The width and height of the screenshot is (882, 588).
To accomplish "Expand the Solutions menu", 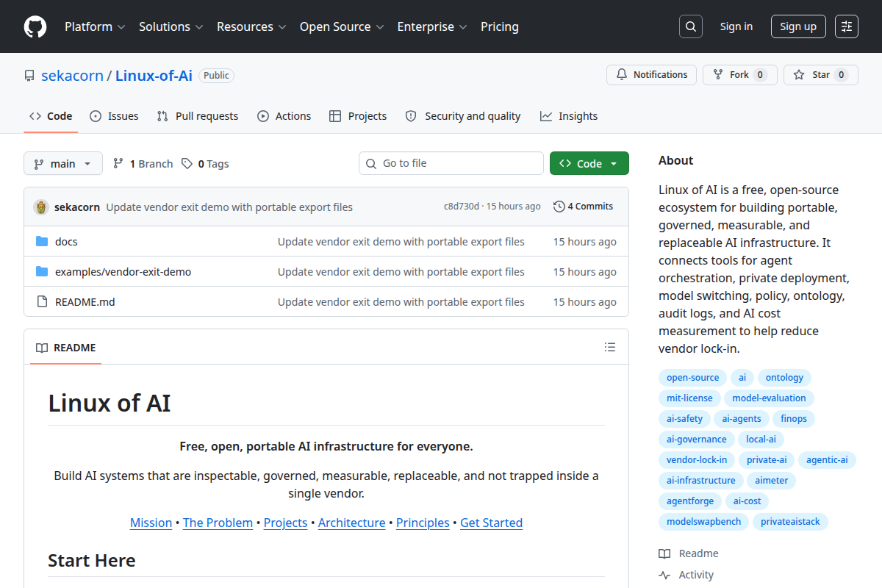I will (x=171, y=26).
